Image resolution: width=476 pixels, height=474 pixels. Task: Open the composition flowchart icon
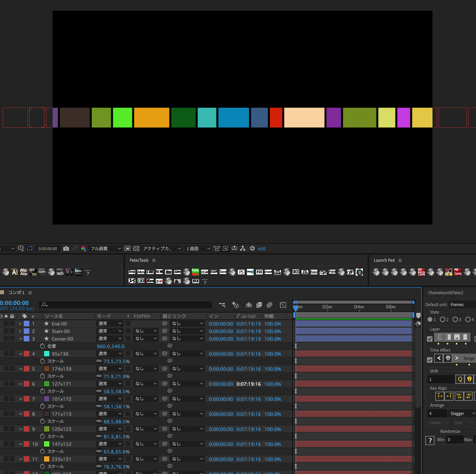(243, 249)
